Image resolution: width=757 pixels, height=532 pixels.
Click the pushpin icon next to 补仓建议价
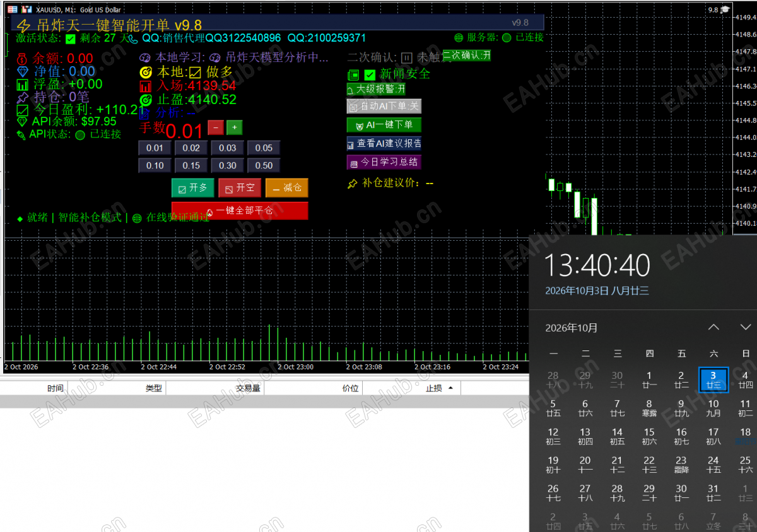pos(353,184)
